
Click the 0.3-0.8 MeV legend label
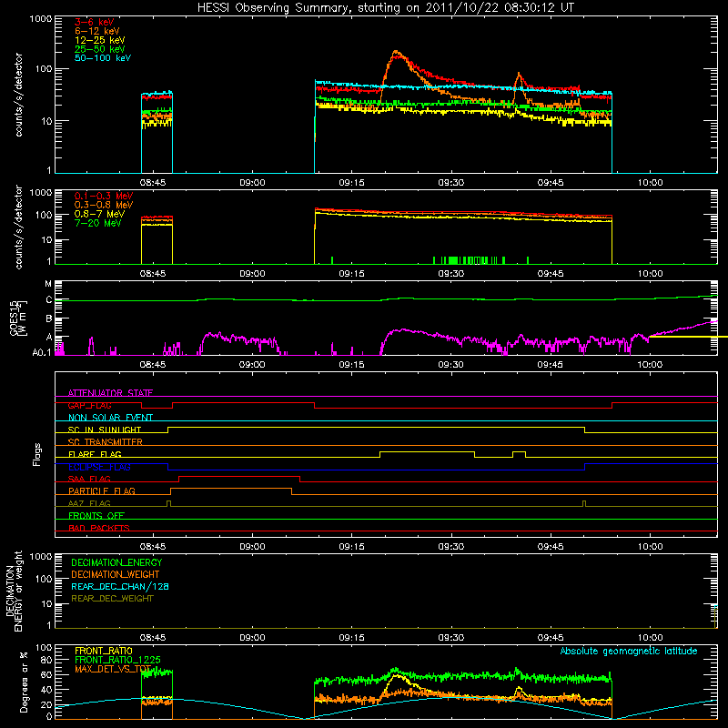104,205
